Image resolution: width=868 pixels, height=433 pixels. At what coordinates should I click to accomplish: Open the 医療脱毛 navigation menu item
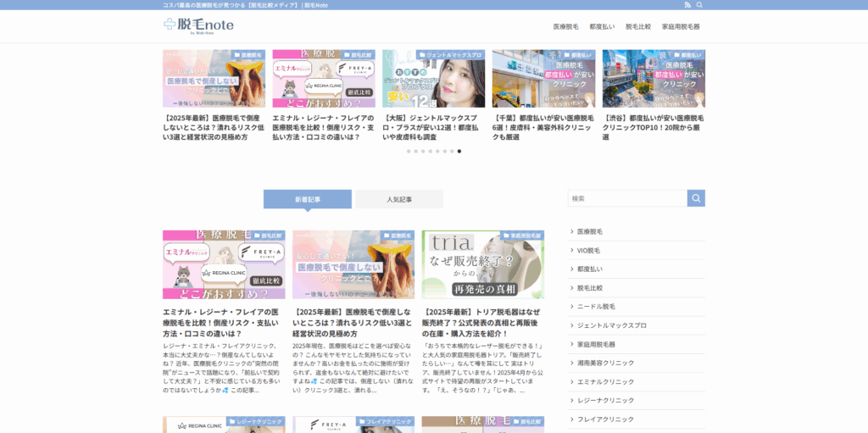tap(565, 26)
